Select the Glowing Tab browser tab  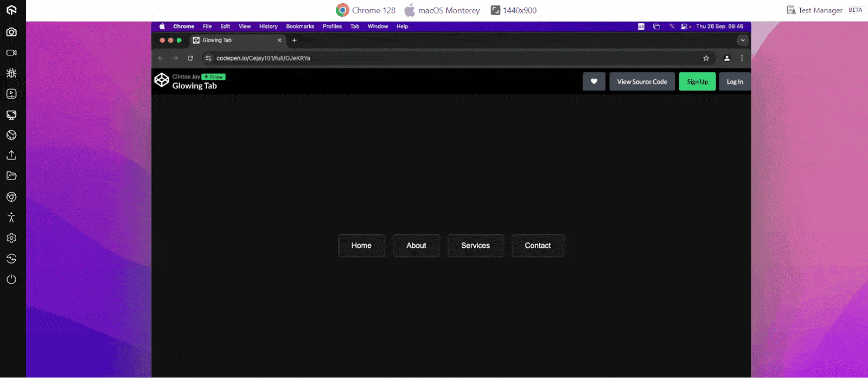(238, 40)
